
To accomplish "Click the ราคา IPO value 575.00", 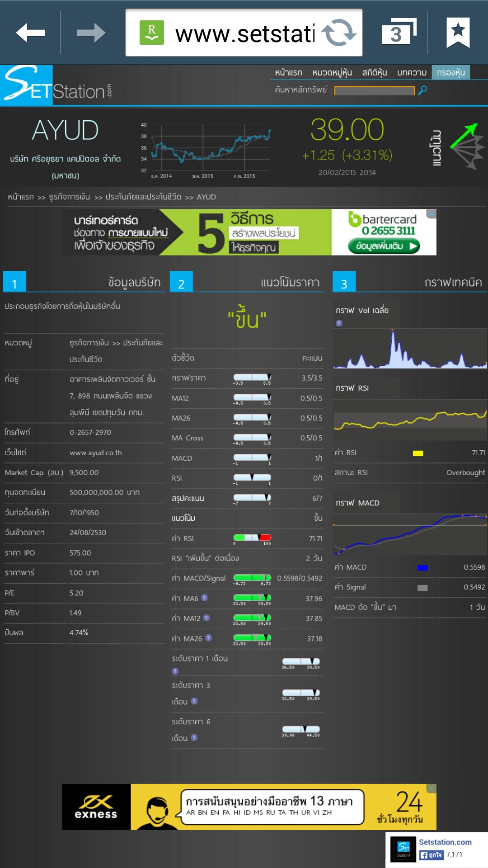I will click(80, 552).
